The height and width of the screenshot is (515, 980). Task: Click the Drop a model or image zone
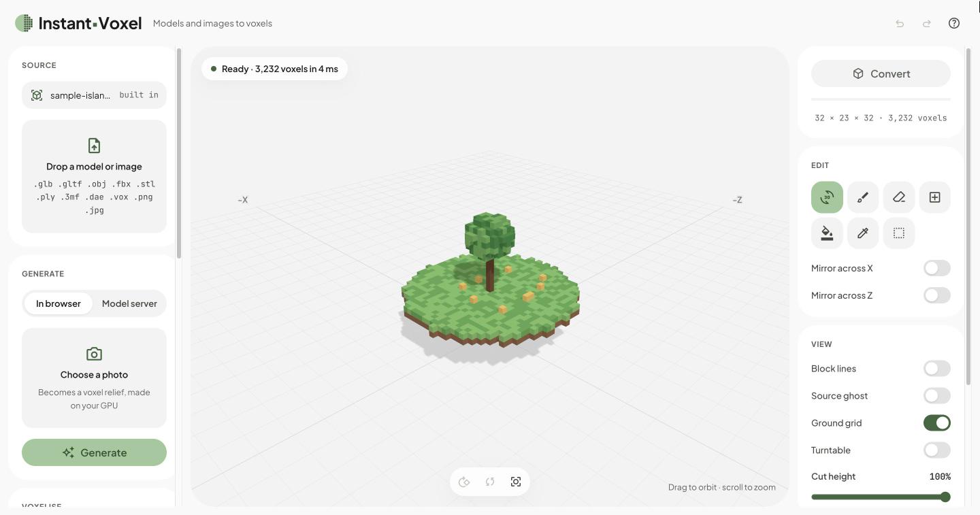pyautogui.click(x=94, y=177)
